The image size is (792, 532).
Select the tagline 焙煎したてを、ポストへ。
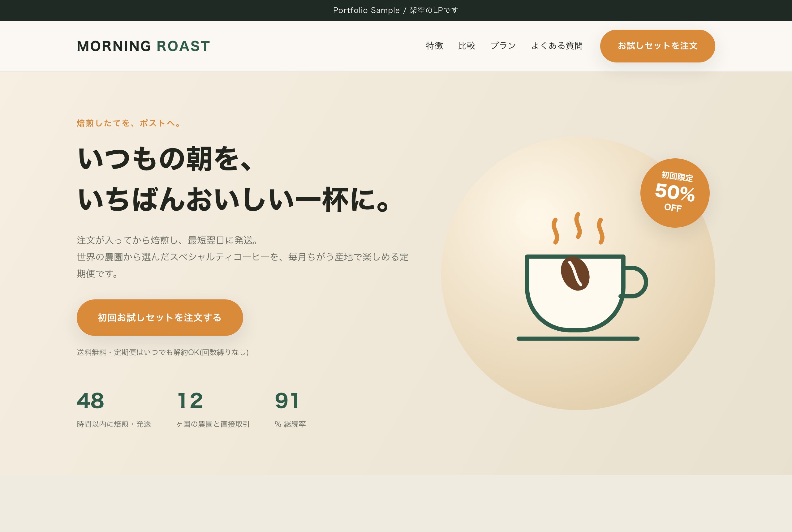129,123
